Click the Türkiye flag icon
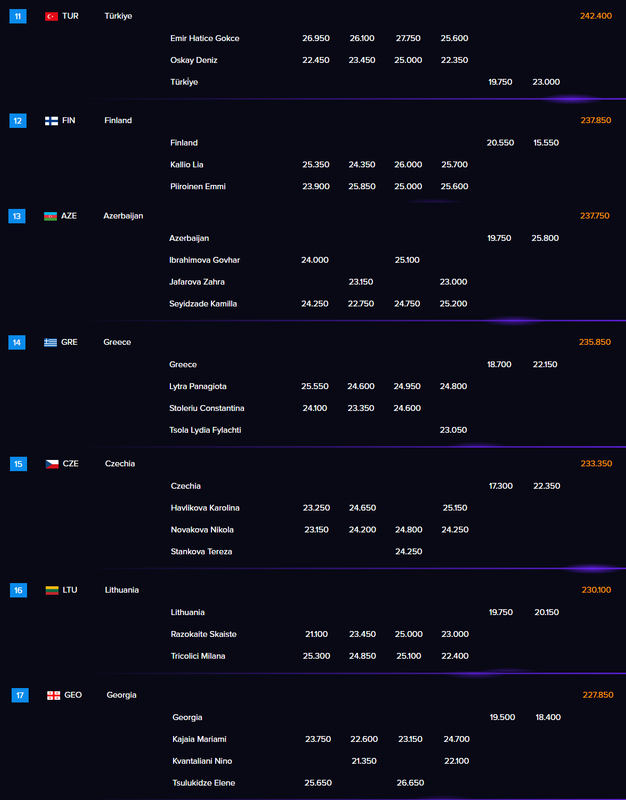 (52, 16)
